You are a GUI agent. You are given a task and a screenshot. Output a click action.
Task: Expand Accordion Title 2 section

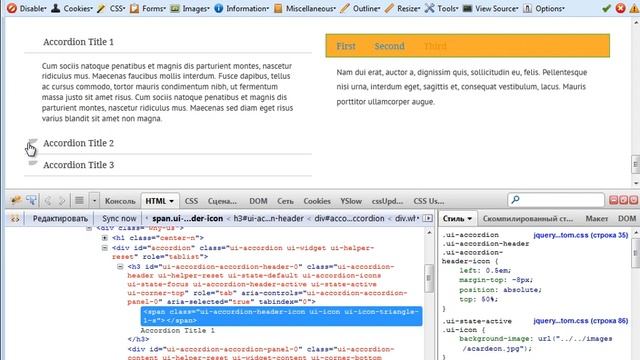coord(78,143)
